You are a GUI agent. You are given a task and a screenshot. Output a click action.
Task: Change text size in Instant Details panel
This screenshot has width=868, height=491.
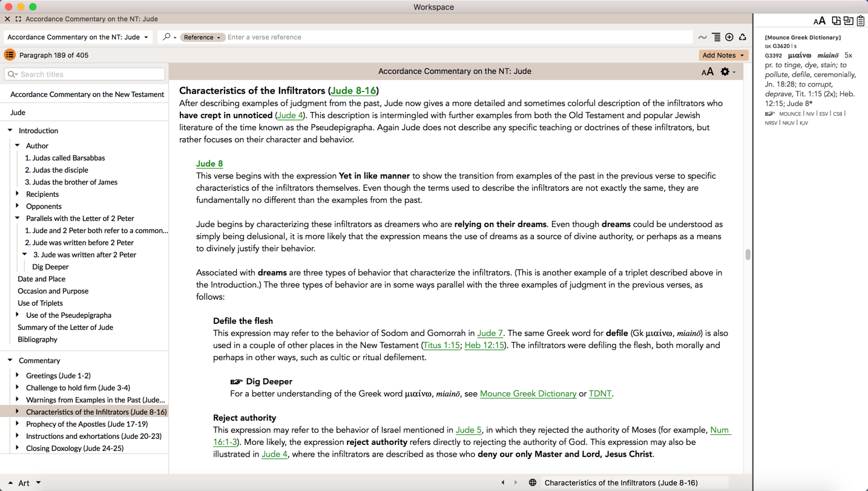(820, 21)
